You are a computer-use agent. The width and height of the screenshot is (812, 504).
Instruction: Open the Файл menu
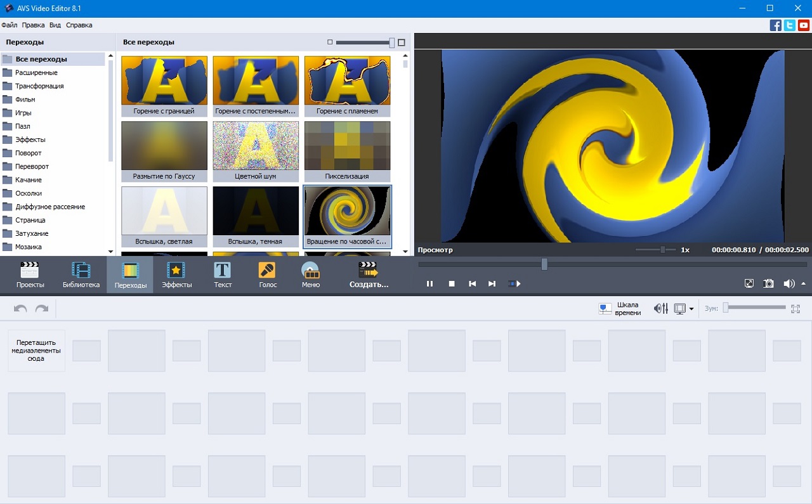(9, 25)
